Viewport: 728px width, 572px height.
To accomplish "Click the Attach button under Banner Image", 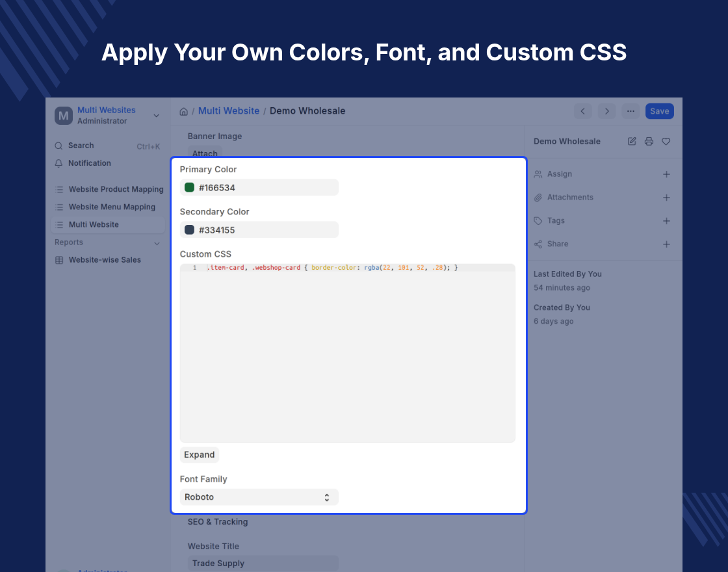I will [205, 152].
